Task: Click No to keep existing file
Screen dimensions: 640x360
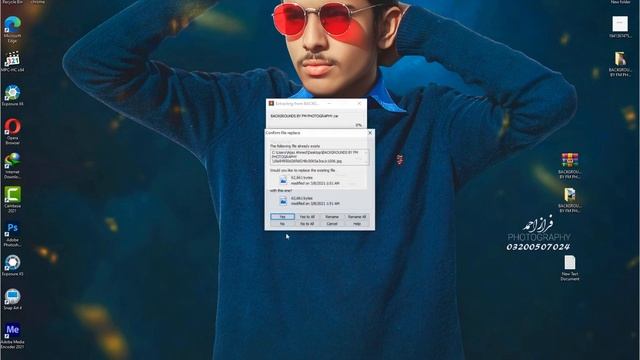Action: point(282,224)
